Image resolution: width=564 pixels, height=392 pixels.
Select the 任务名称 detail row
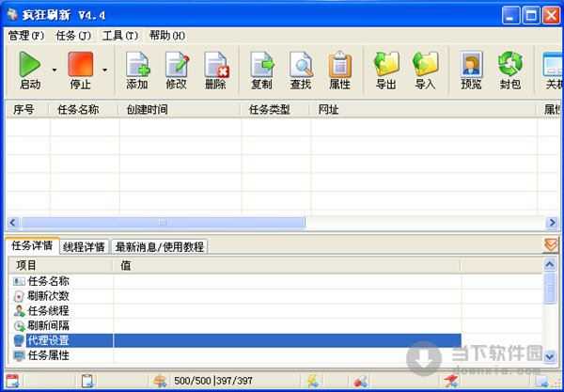coord(235,281)
